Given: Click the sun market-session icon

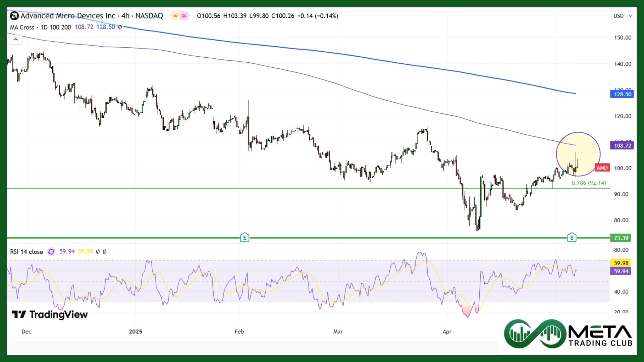Looking at the screenshot, I should (175, 16).
